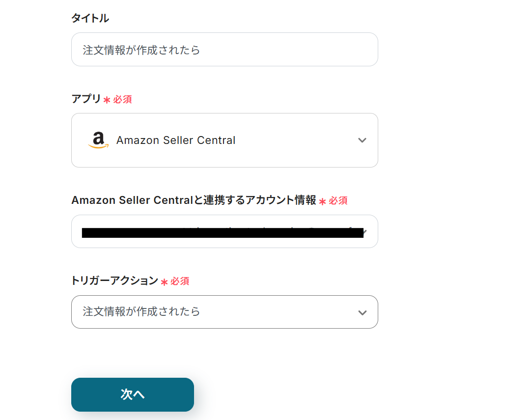Click the Amazon logo icon

(98, 140)
